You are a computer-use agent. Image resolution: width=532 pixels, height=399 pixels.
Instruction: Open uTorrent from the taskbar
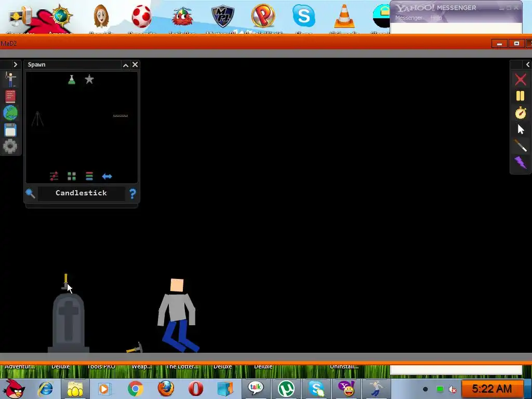[x=286, y=389]
